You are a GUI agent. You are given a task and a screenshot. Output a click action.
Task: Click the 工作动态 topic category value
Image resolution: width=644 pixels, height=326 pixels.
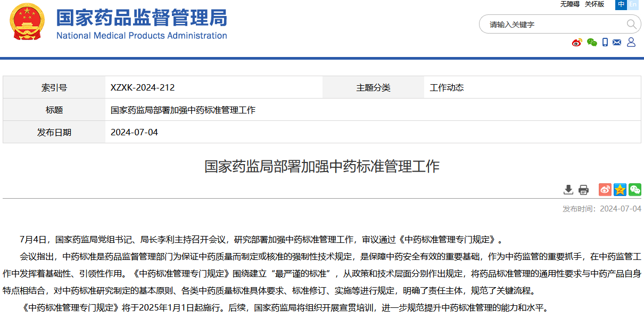pyautogui.click(x=447, y=88)
